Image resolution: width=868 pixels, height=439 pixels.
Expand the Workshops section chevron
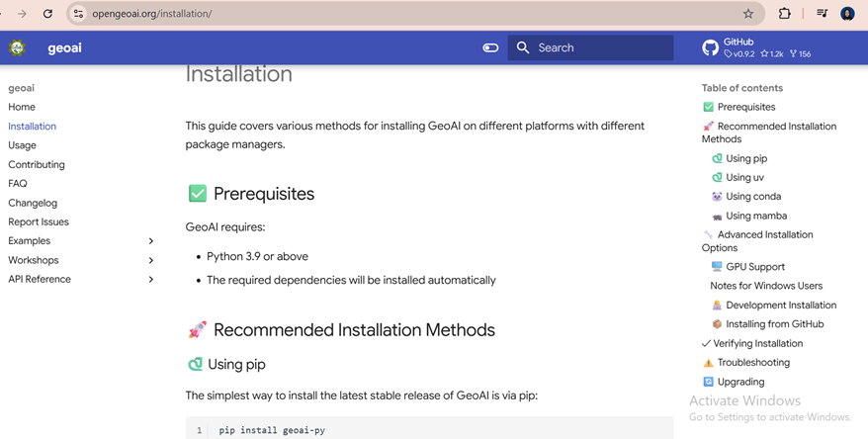[150, 260]
